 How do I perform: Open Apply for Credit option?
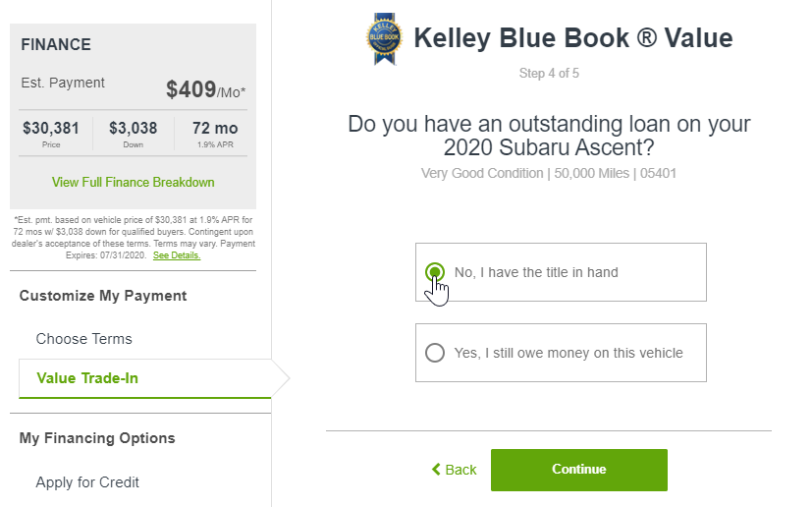[x=87, y=482]
